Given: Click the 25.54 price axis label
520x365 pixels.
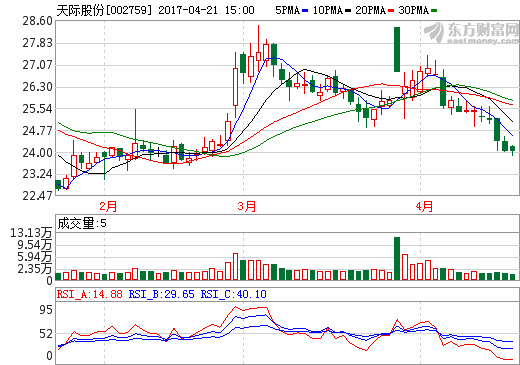Looking at the screenshot, I should tap(38, 109).
